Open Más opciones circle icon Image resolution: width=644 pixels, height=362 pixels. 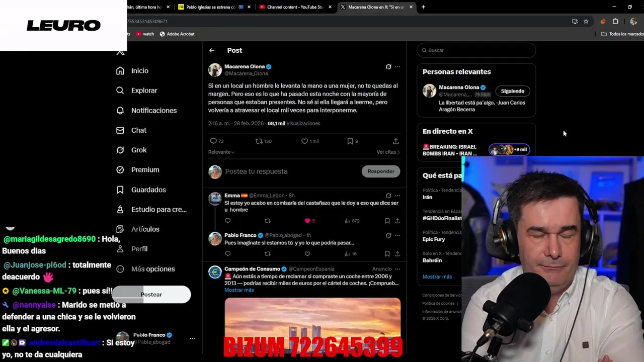point(120,269)
